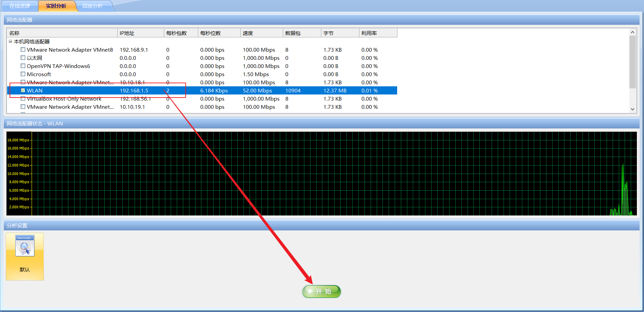Click IP address 192.168.9.1
The height and width of the screenshot is (312, 644).
[134, 50]
